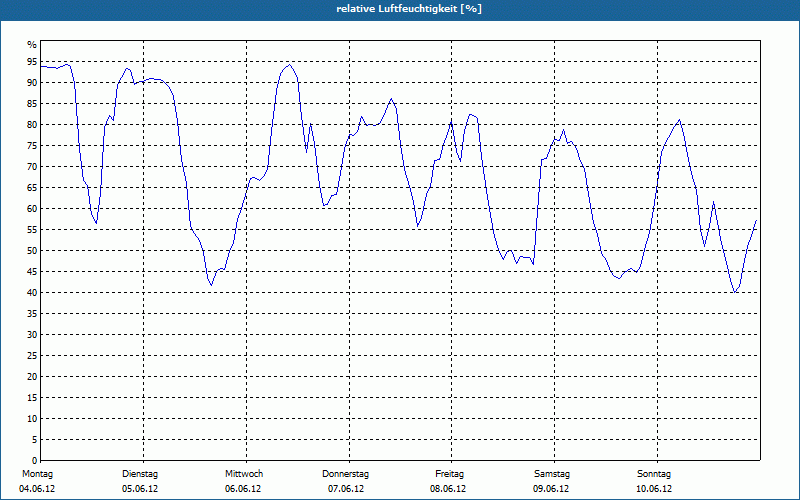
Task: Select the 50 y-axis label
Action: 32,251
